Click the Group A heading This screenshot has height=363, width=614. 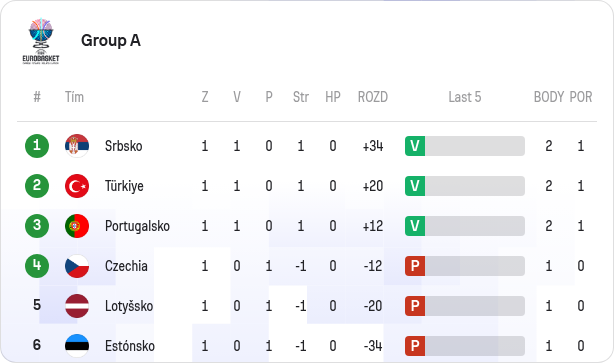pos(111,40)
